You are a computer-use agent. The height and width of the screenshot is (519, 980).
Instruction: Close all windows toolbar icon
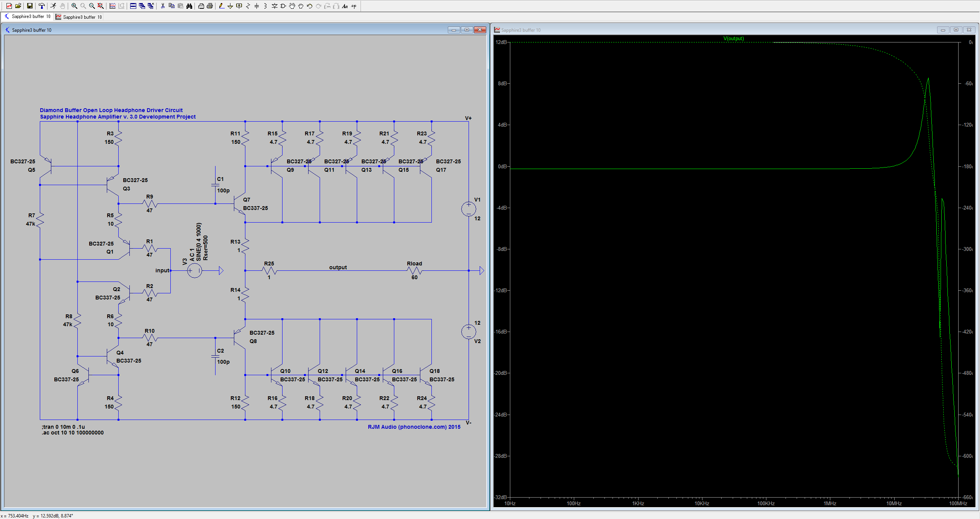pyautogui.click(x=151, y=6)
